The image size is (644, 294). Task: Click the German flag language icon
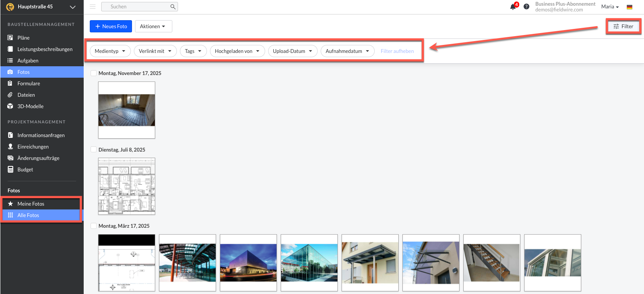pyautogui.click(x=630, y=7)
